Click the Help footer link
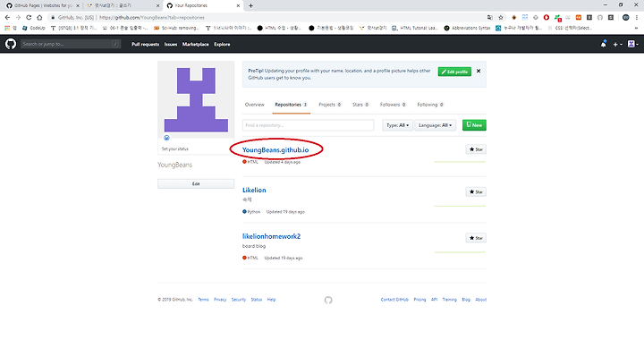Image resolution: width=644 pixels, height=348 pixels. pos(272,300)
